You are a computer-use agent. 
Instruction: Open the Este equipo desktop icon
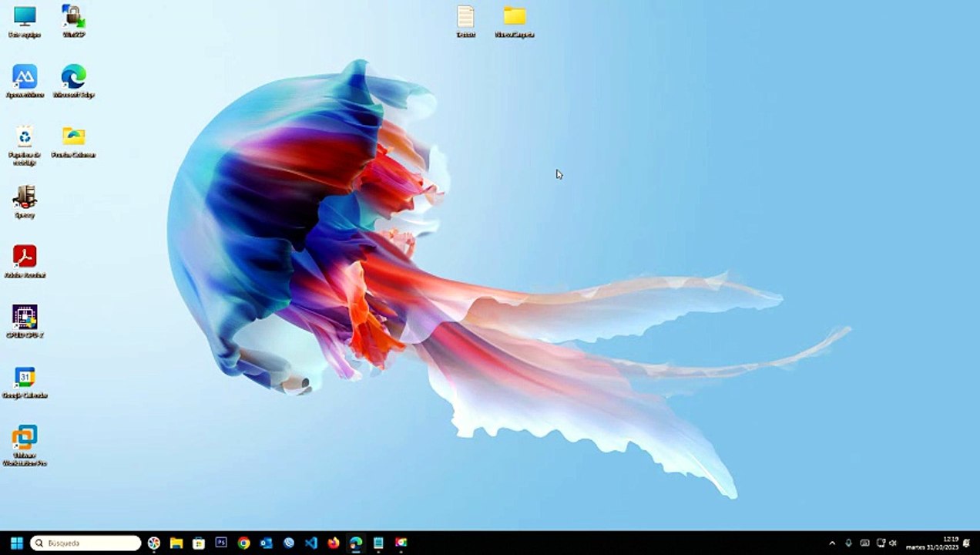[25, 22]
